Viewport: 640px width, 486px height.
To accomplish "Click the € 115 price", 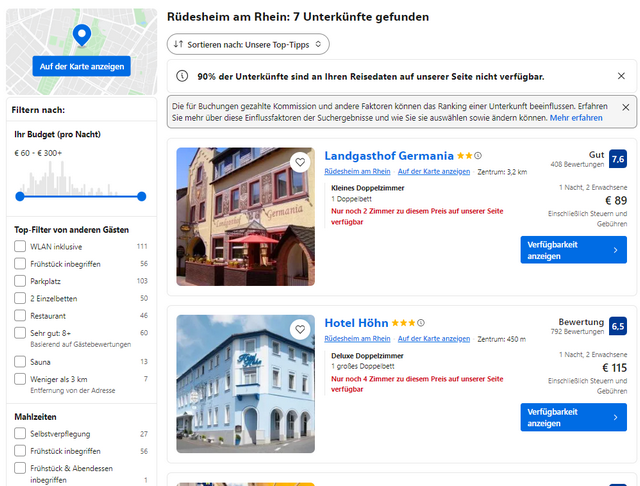I will pos(615,368).
